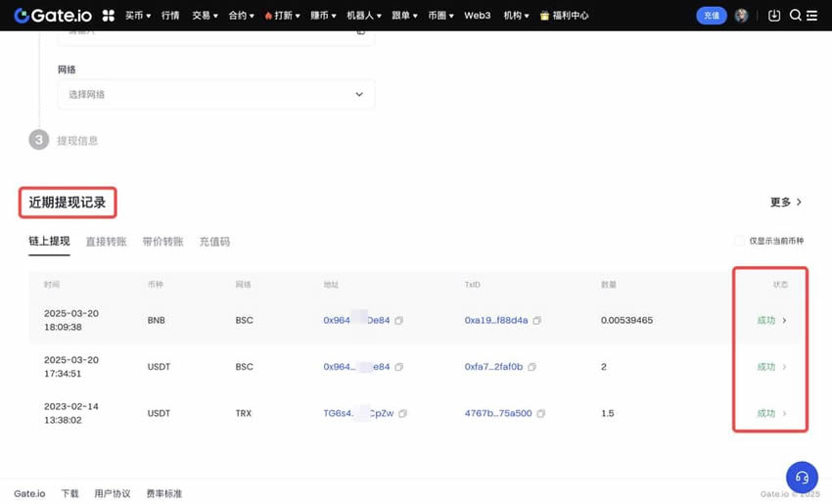
Task: Expand the 买币 menu in the navbar
Action: 137,16
